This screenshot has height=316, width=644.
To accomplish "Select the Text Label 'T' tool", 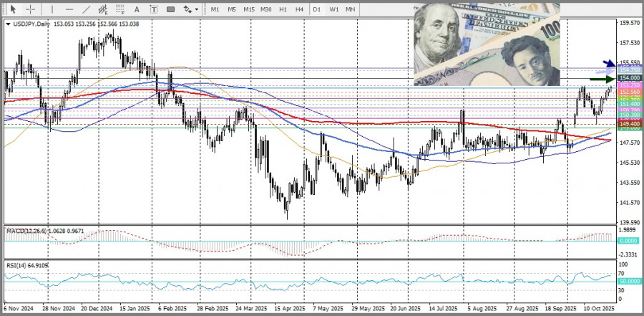I will tap(154, 9).
